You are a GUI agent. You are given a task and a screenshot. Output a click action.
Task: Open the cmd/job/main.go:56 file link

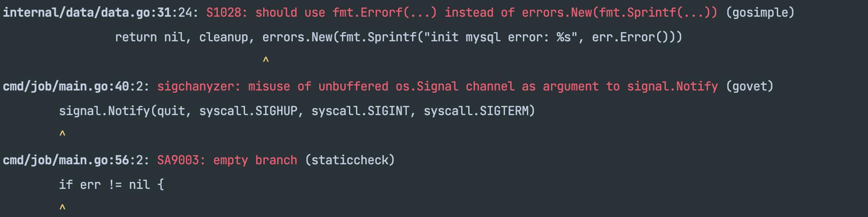click(66, 160)
